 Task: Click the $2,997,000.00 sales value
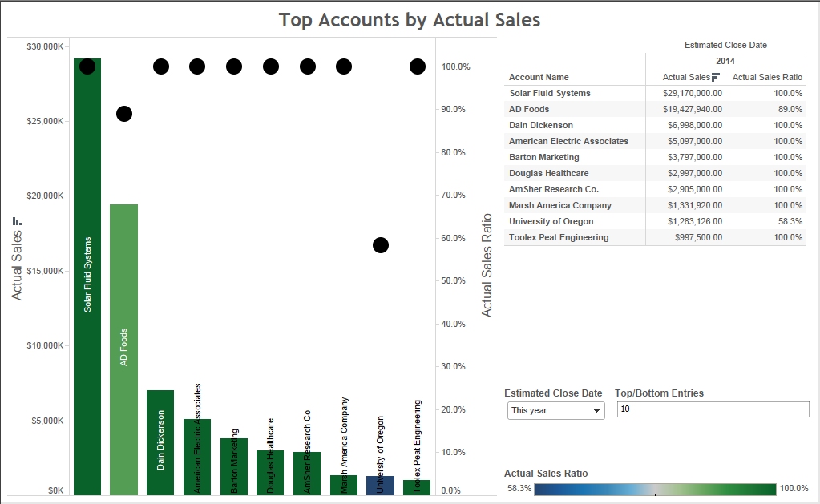[695, 174]
